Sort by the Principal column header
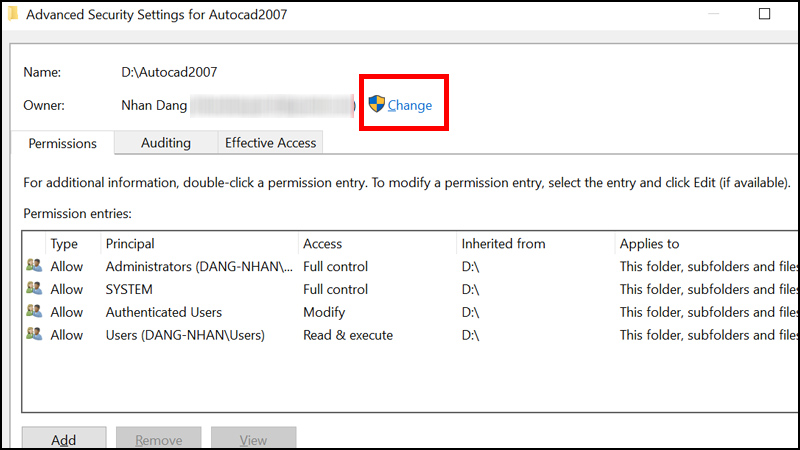 (x=199, y=244)
